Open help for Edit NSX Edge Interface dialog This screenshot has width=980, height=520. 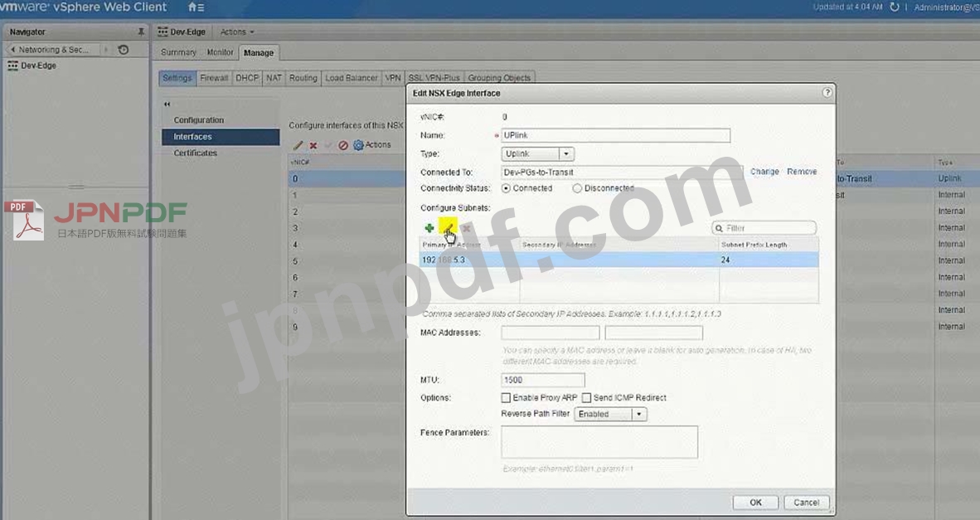[827, 93]
